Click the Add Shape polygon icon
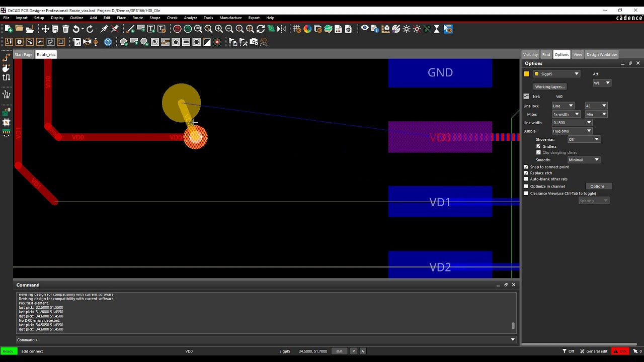 click(123, 42)
